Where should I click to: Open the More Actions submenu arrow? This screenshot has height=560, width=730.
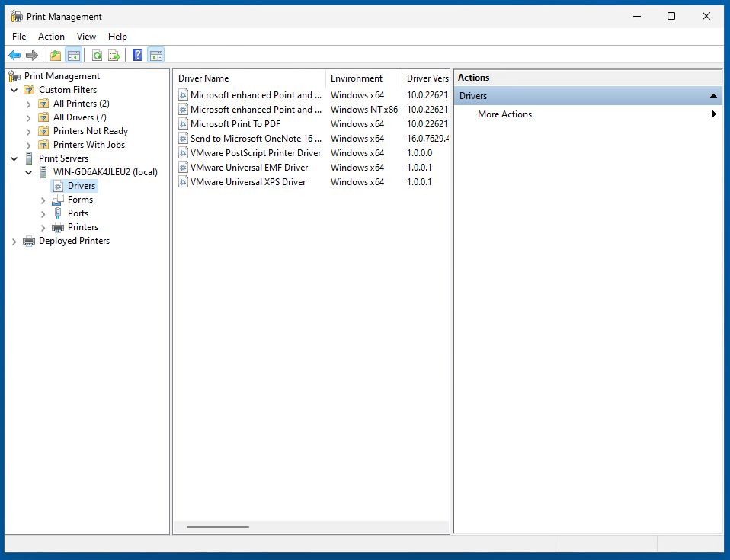[x=714, y=114]
